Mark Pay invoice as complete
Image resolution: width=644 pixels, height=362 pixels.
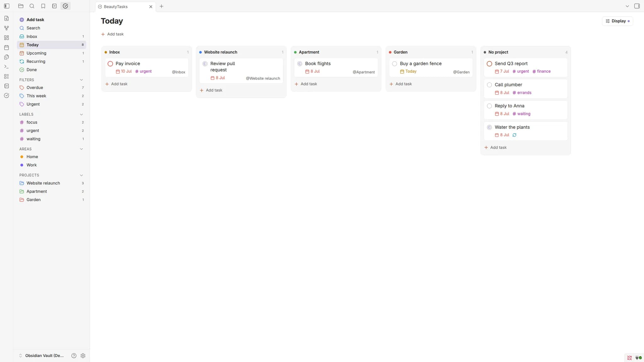[x=110, y=64]
